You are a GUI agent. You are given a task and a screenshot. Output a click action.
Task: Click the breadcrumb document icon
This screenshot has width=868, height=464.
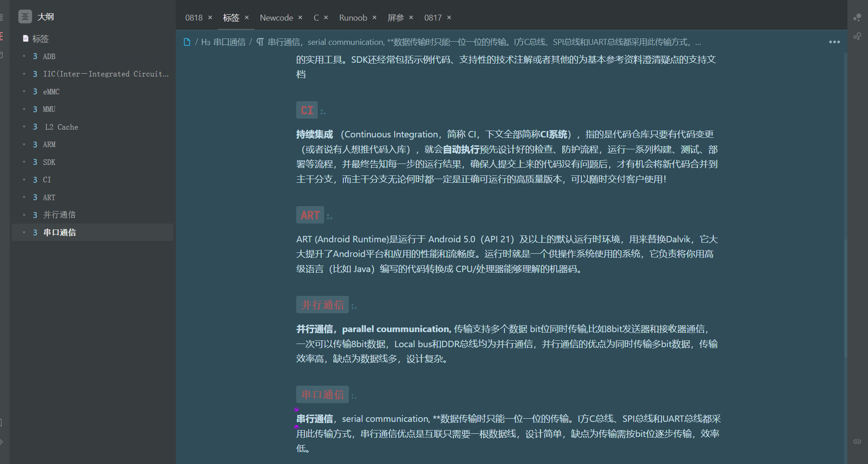click(187, 42)
